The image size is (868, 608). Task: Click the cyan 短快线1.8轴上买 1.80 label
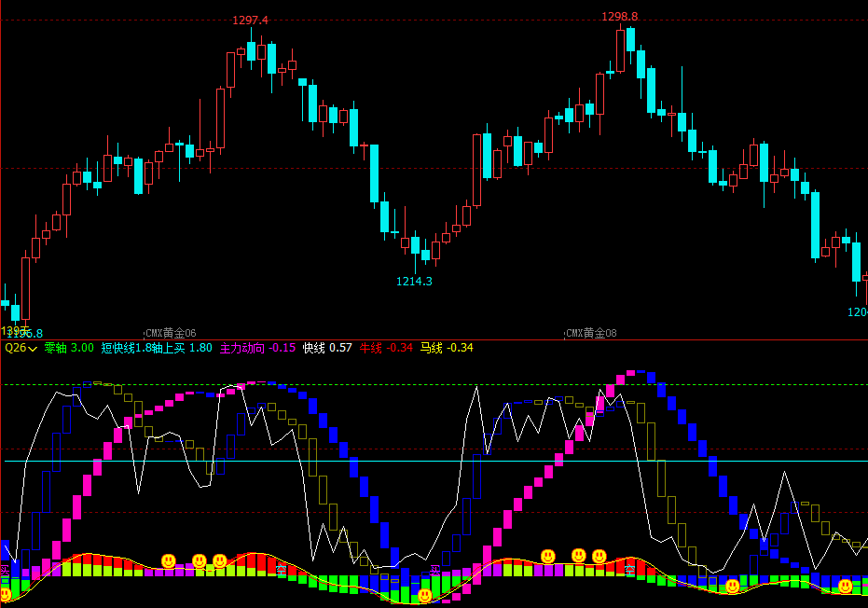[157, 348]
